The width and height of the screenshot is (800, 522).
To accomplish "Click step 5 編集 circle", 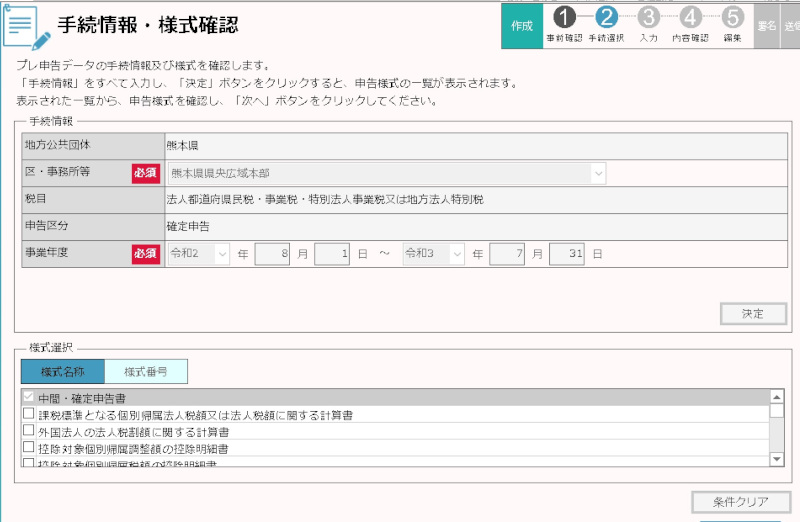I will click(733, 17).
